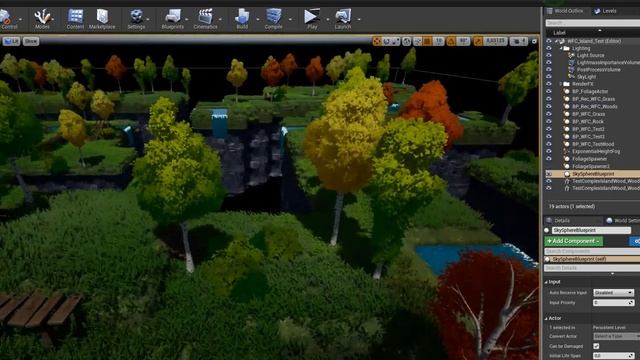Open Play options dropdown arrow

(327, 19)
